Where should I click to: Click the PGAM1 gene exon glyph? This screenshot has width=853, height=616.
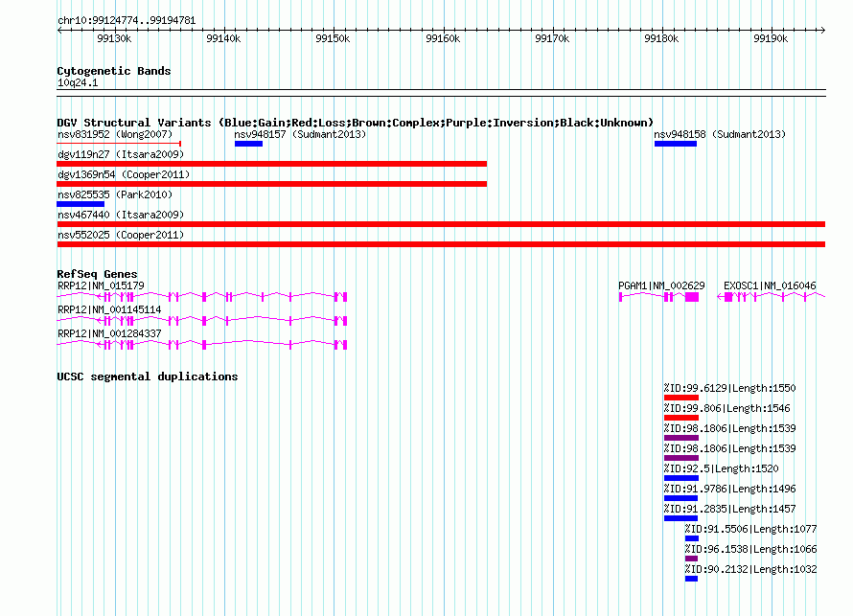point(658,296)
